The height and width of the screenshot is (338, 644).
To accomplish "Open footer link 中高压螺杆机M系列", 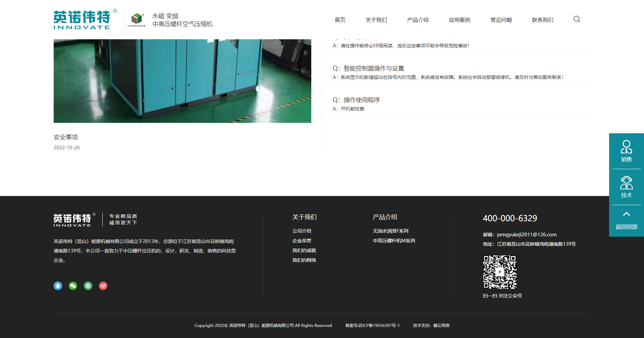I will tap(394, 241).
